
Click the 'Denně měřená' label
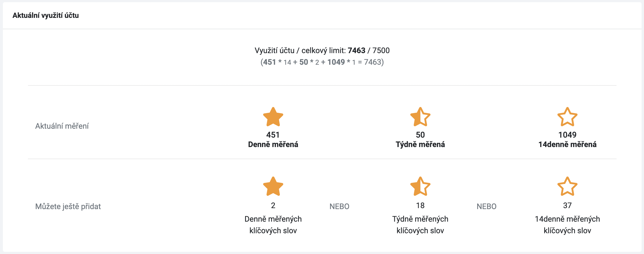(x=273, y=145)
